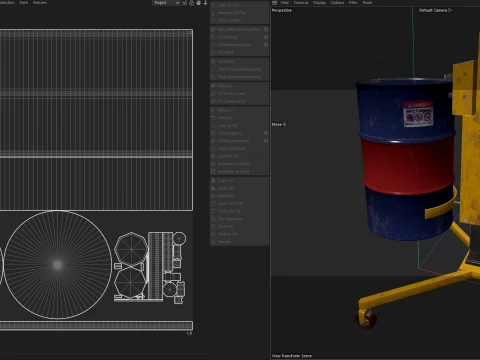Click Remove UV Pins in the UV tools
This screenshot has width=480, height=360.
click(239, 13)
